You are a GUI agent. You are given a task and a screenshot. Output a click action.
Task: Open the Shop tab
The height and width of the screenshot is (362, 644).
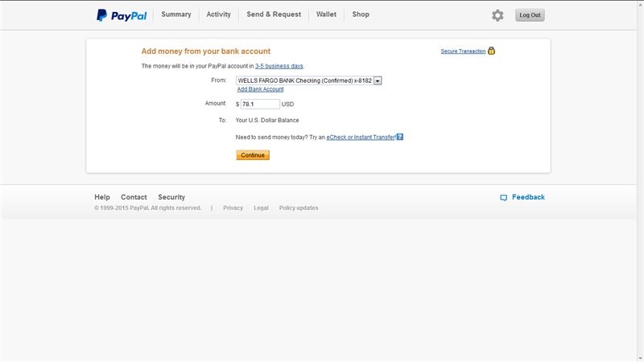(x=361, y=14)
